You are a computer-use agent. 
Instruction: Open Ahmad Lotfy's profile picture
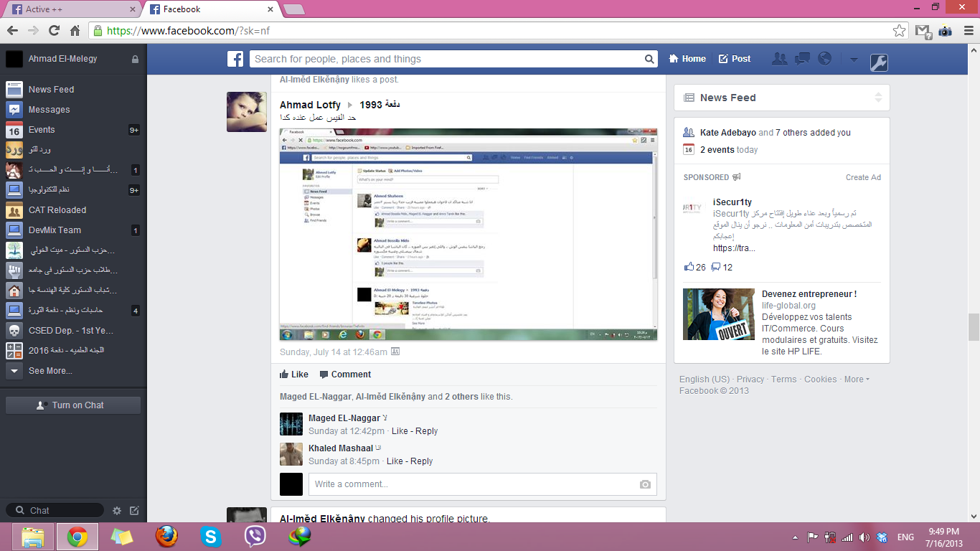pos(247,112)
